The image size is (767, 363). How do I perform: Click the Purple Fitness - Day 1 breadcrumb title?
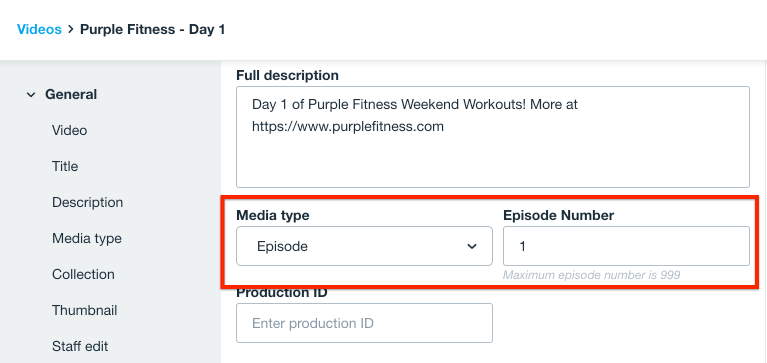point(152,29)
